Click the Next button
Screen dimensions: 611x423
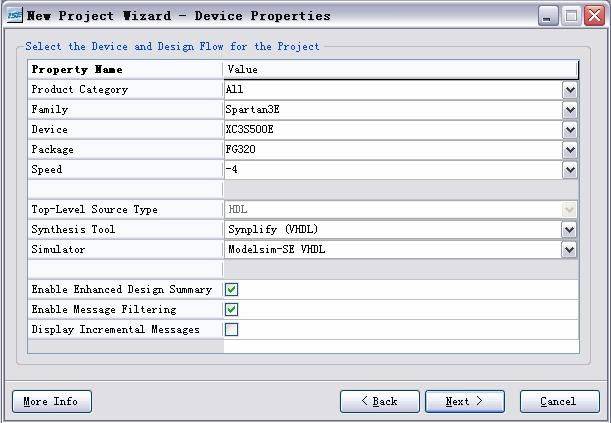click(x=465, y=402)
